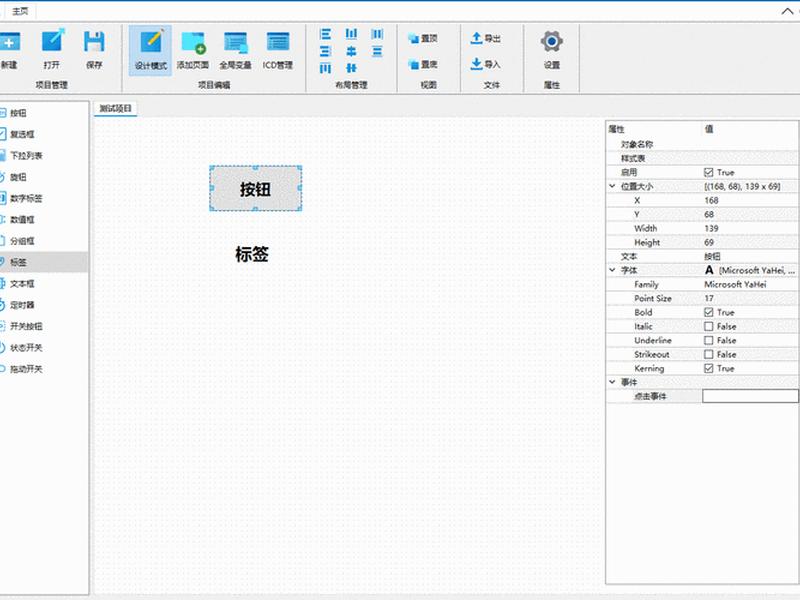The height and width of the screenshot is (600, 800).
Task: Bring widget to front with 置顶
Action: 422,38
